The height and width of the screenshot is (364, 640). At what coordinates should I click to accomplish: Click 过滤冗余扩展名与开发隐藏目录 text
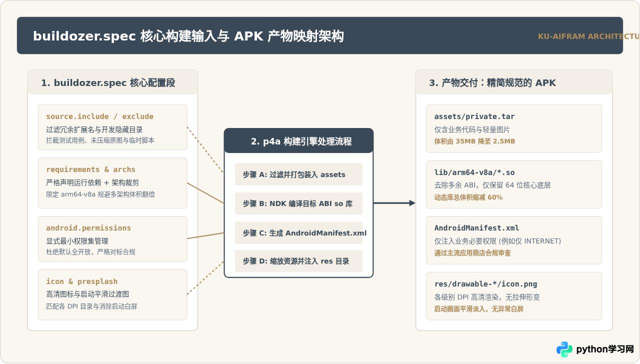click(94, 129)
